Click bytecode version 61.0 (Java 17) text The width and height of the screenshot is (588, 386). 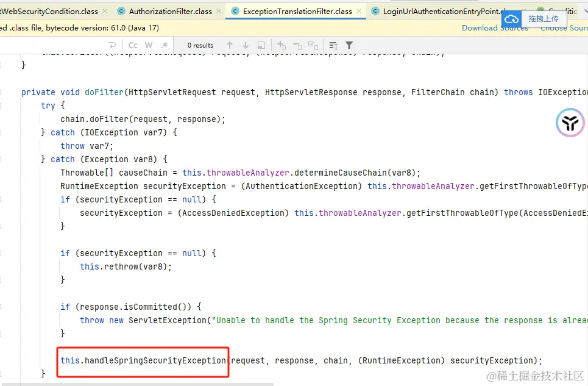coord(102,28)
